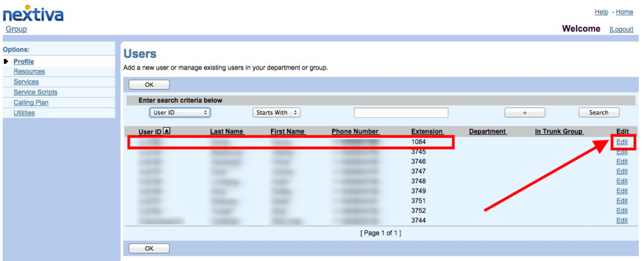644x261 pixels.
Task: Sort by Extension column
Action: point(428,131)
